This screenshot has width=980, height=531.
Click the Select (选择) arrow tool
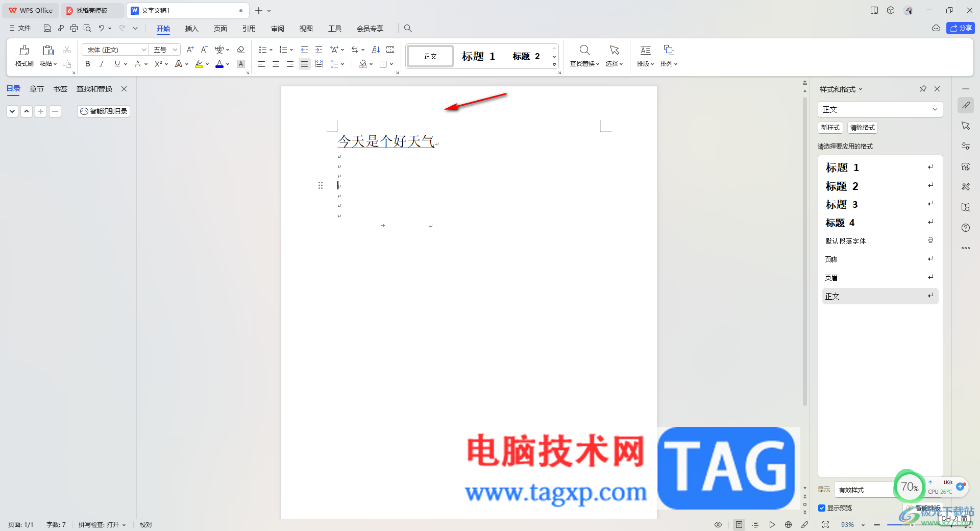click(x=614, y=56)
